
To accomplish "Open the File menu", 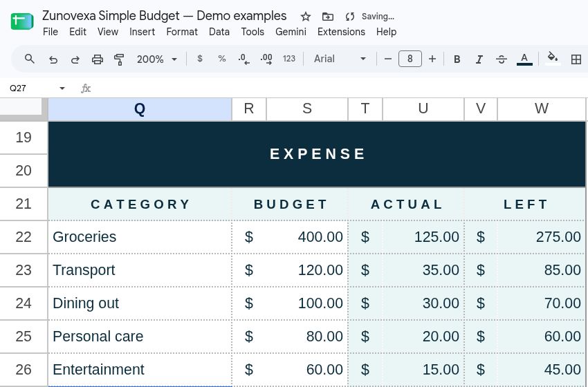I will click(50, 32).
